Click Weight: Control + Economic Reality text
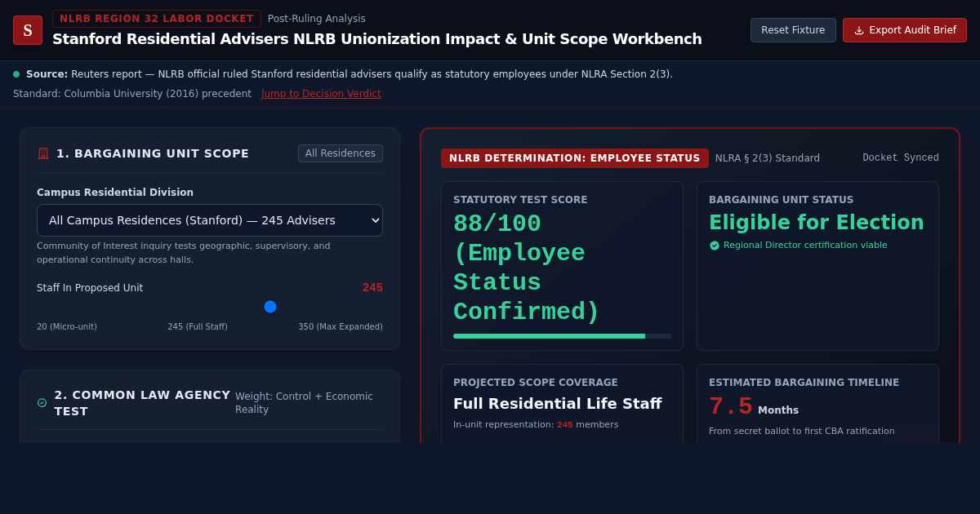 (304, 403)
